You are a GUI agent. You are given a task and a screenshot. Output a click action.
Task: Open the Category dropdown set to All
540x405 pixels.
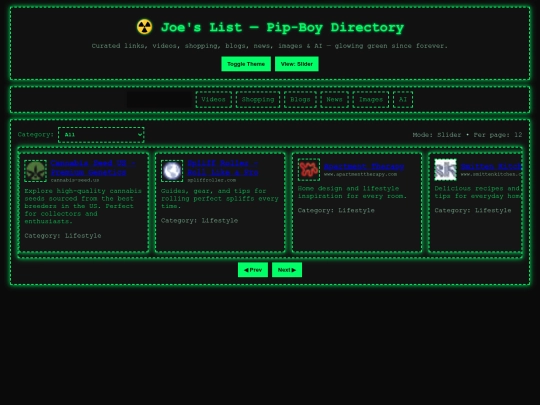click(x=101, y=135)
